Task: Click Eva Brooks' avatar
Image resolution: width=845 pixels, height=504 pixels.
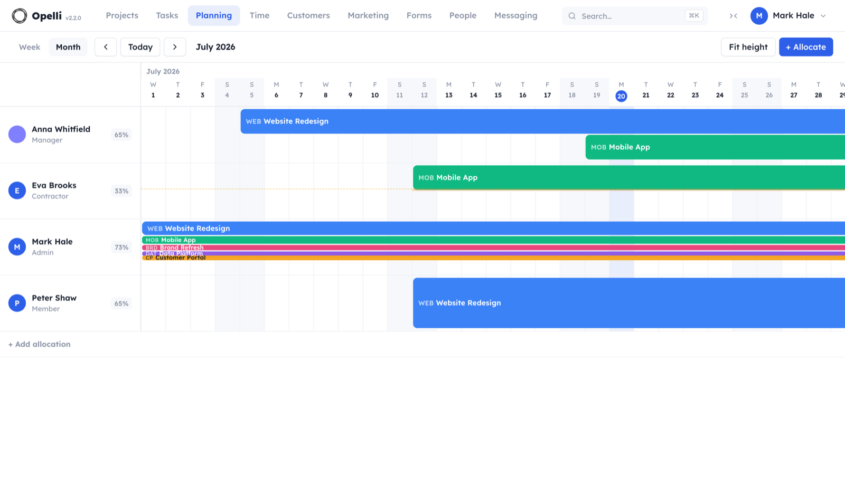Action: [x=17, y=191]
